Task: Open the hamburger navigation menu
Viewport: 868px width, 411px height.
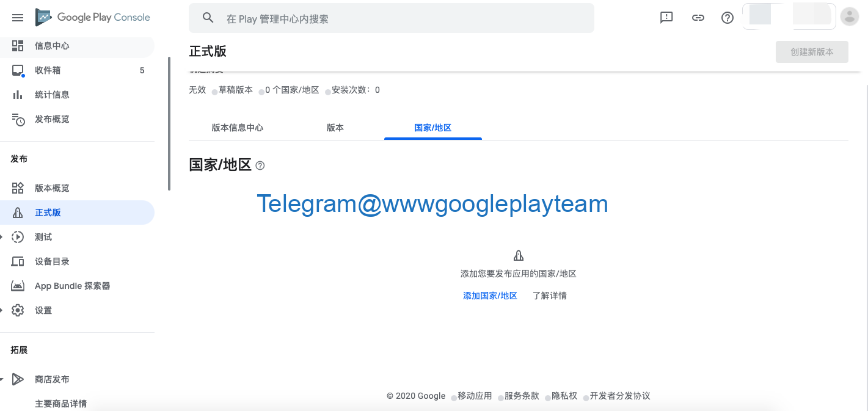Action: click(x=18, y=18)
